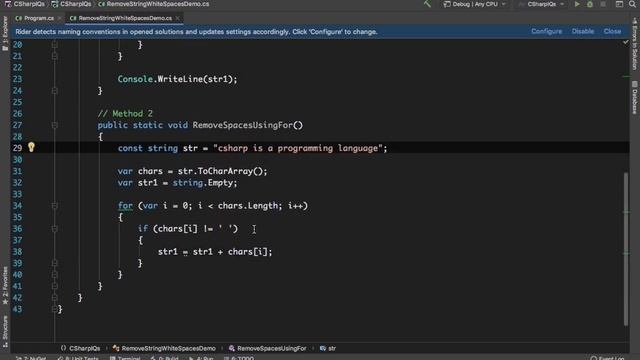Click line number 29 in the gutter
Viewport: 640px width, 360px height.
[x=17, y=148]
